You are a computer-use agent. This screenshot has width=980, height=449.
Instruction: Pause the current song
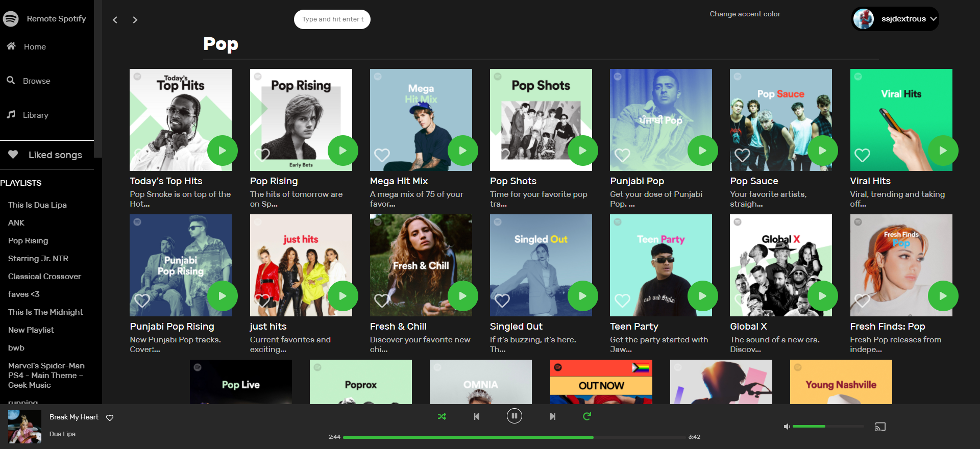(x=514, y=416)
